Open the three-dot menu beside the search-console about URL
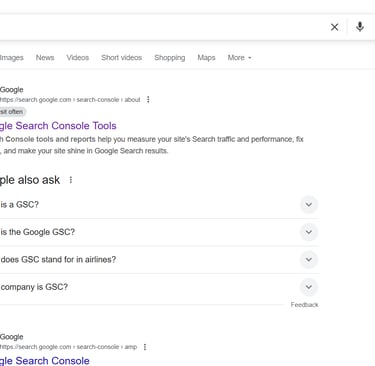Viewport: 375px width, 366px height. 148,99
